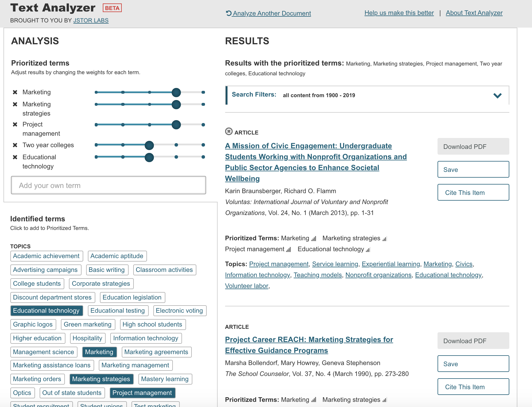Open Project Career REACH article title

pyautogui.click(x=309, y=345)
